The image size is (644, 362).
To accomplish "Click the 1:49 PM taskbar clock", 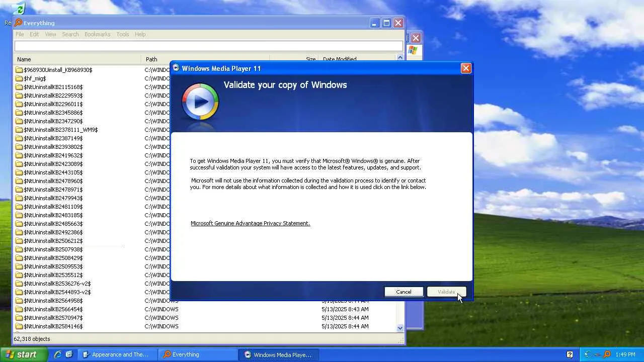I will [x=625, y=354].
